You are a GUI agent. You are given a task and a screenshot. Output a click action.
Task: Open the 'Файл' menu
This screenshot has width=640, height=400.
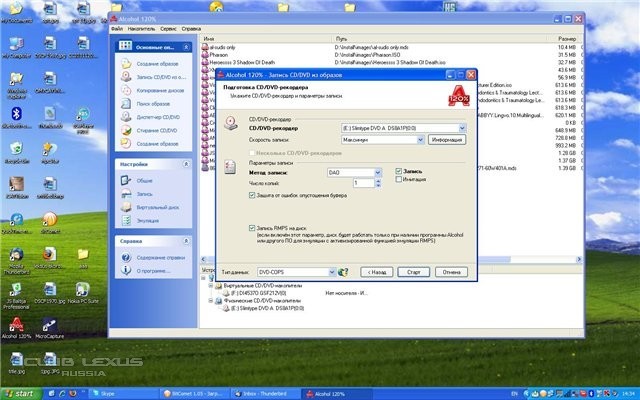pyautogui.click(x=117, y=29)
